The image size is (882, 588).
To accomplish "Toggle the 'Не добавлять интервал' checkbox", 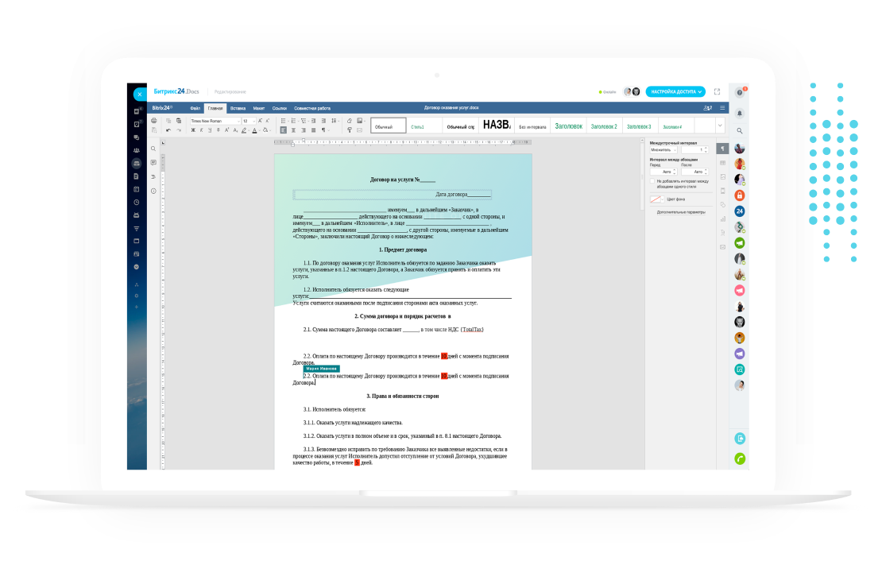I will tap(652, 181).
